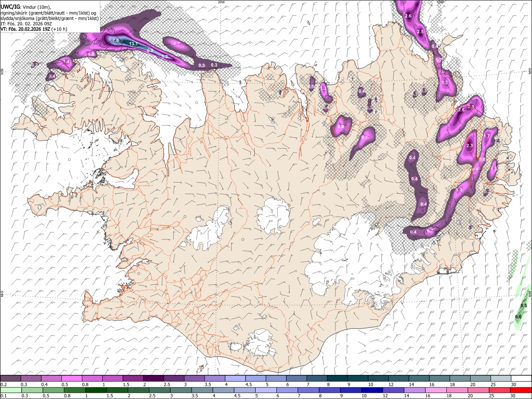The width and height of the screenshot is (532, 399).
Task: Pick upper-row bright pink swatch 0.5–0.8
Action: (x=72, y=379)
